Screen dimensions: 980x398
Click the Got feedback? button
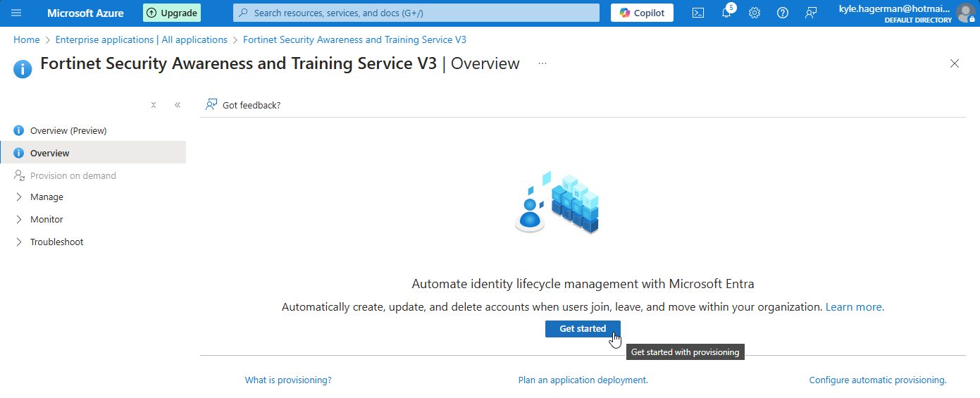tap(243, 105)
